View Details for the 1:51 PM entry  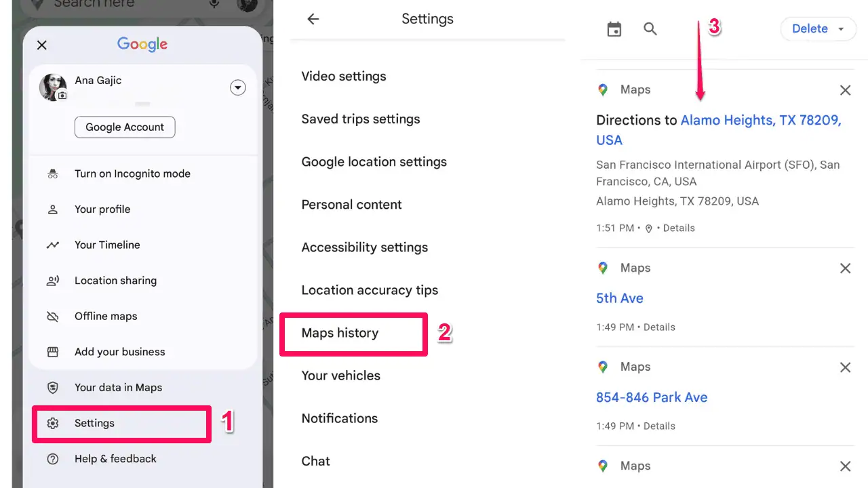pyautogui.click(x=679, y=228)
